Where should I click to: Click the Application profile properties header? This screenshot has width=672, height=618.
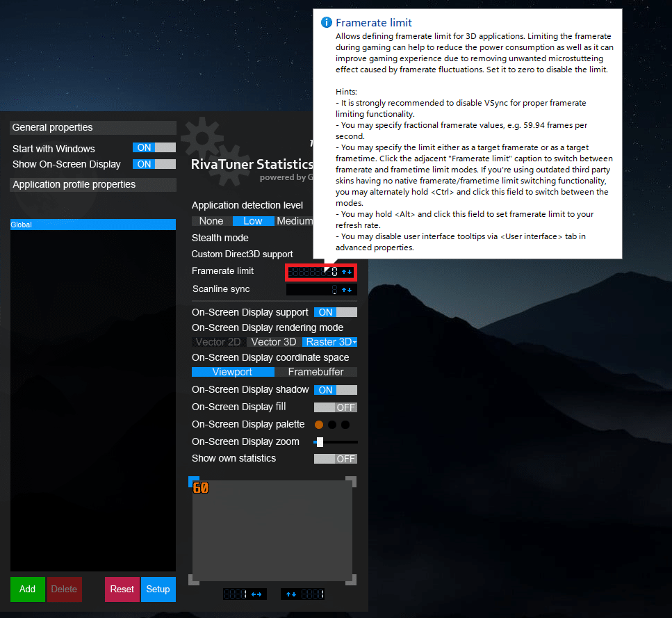tap(93, 185)
